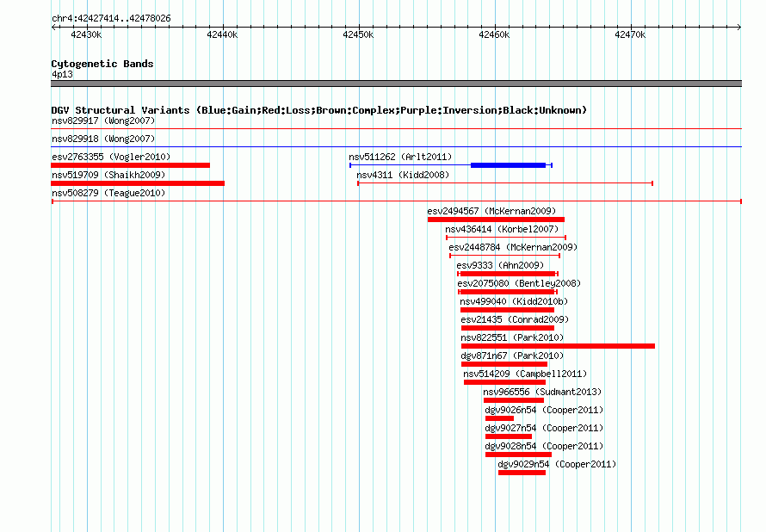Click the 4p13 band label text
The height and width of the screenshot is (532, 766).
pyautogui.click(x=62, y=74)
